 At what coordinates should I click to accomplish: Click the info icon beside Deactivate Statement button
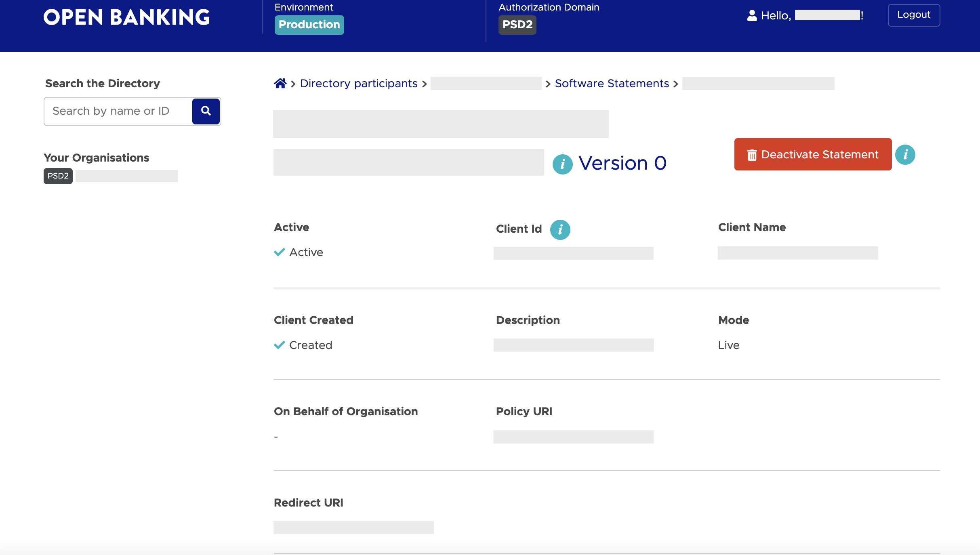(906, 154)
